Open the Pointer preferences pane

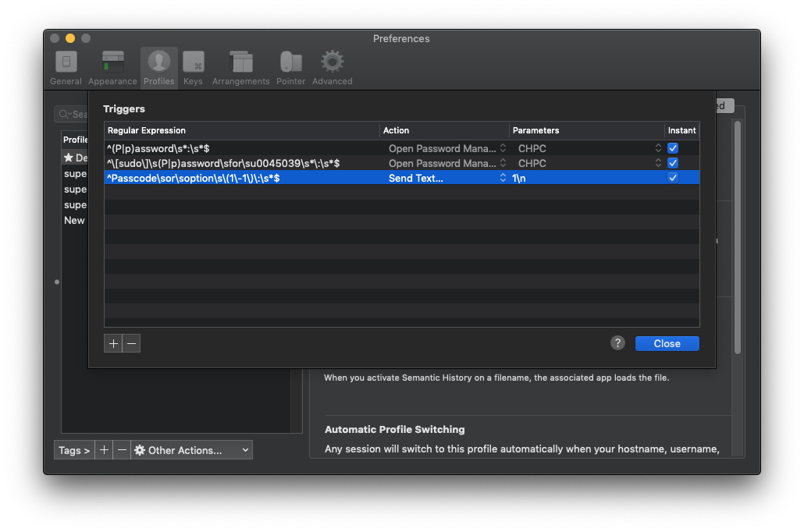(290, 68)
